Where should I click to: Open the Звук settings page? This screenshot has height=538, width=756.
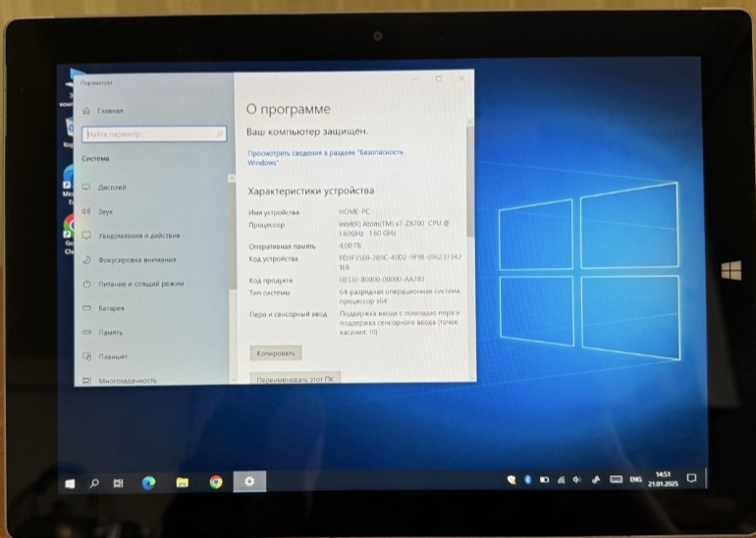click(x=98, y=211)
